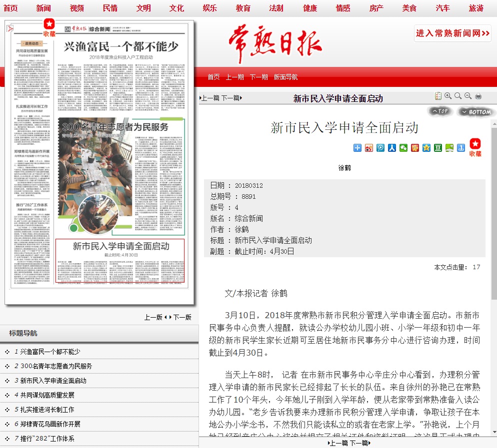This screenshot has width=497, height=448.
Task: Click the 常熟日报 newspaper logo
Action: (x=275, y=43)
